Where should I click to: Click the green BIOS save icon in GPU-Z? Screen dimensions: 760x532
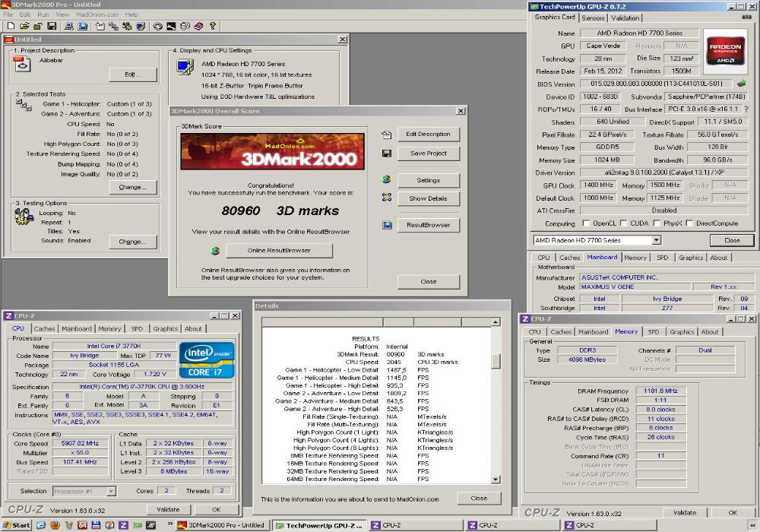pyautogui.click(x=741, y=84)
